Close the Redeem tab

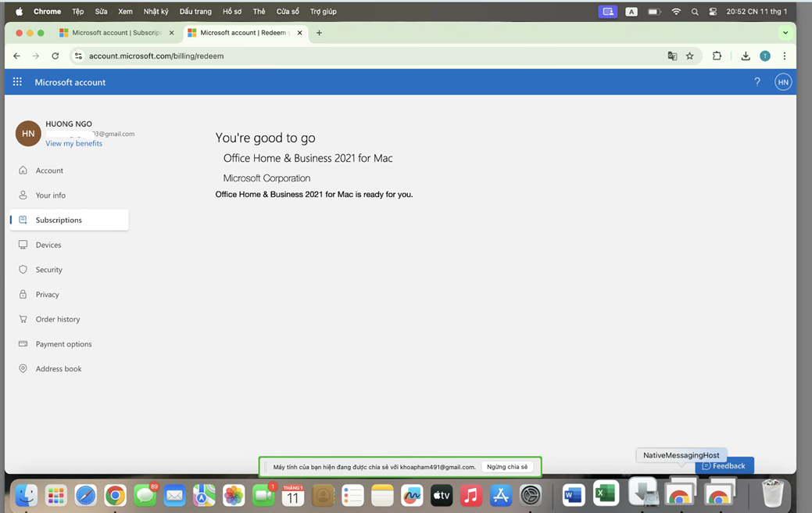(299, 33)
